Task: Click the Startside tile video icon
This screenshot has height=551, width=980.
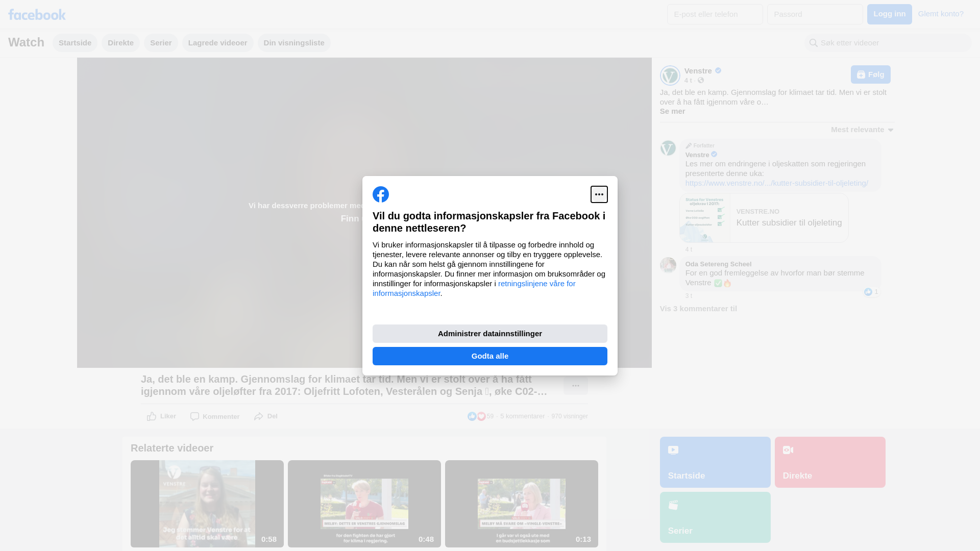Action: [673, 450]
